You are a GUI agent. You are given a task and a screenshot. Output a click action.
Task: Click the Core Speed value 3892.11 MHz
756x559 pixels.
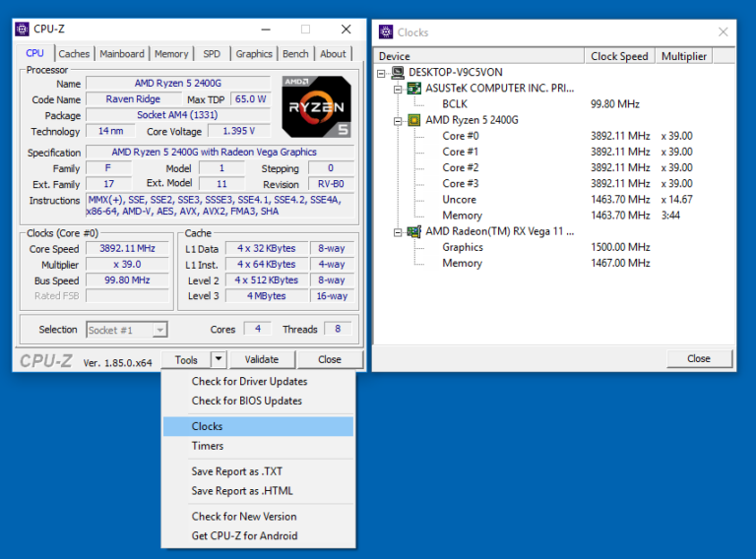click(127, 248)
